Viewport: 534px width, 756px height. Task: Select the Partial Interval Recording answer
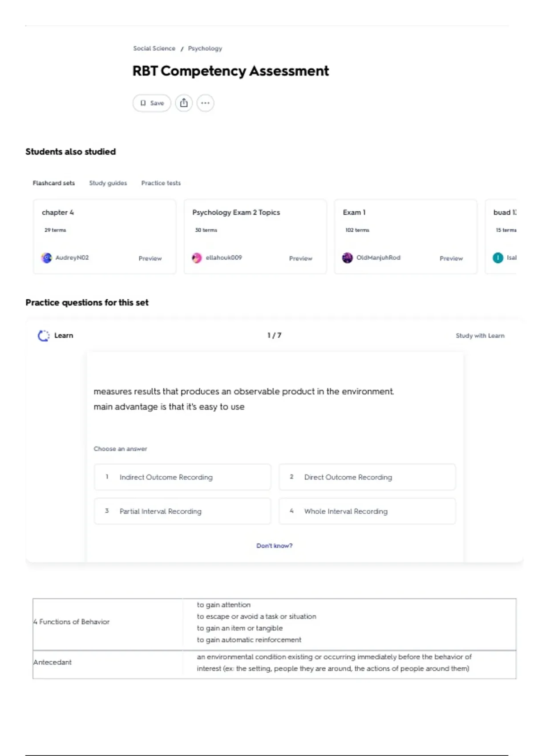[x=182, y=511]
